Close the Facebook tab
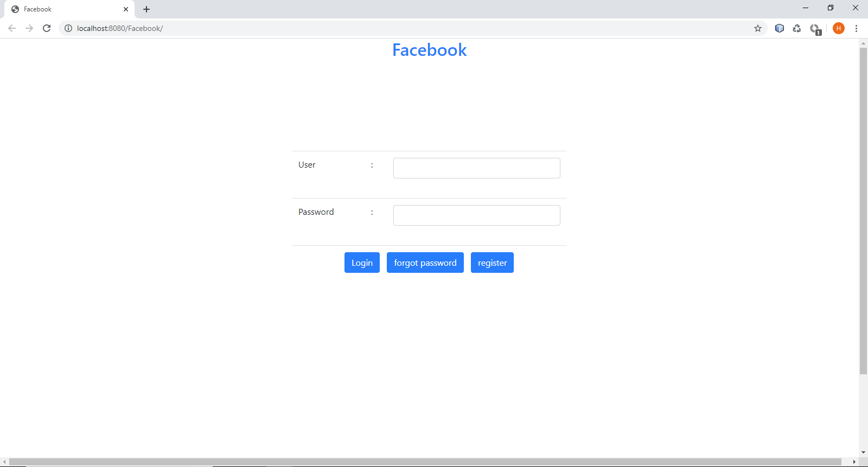Viewport: 868px width, 467px height. pos(126,9)
